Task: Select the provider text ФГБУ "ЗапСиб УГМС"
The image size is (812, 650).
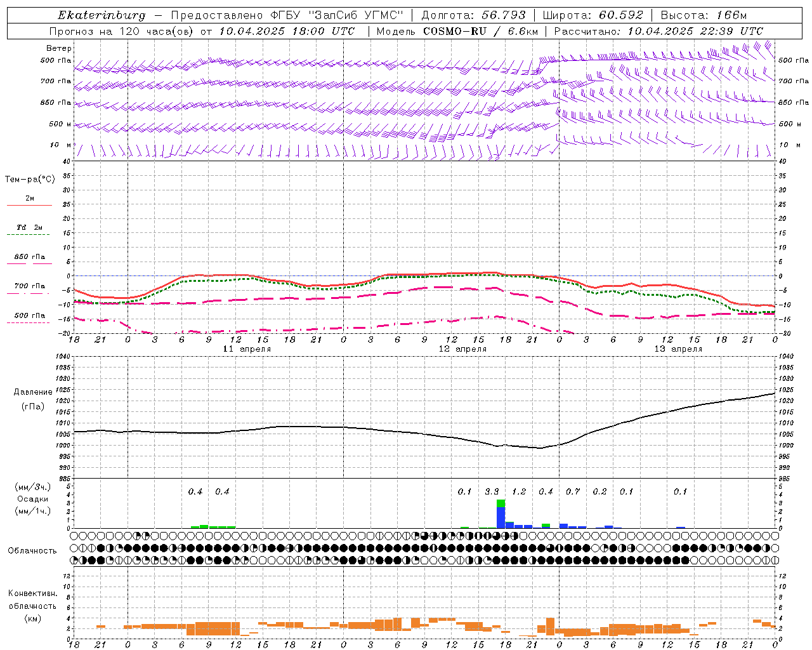Action: click(337, 15)
